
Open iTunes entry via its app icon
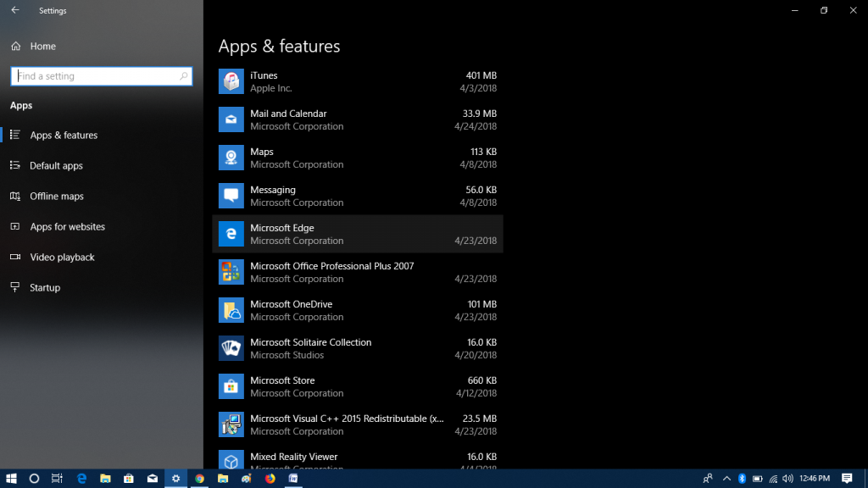(231, 81)
